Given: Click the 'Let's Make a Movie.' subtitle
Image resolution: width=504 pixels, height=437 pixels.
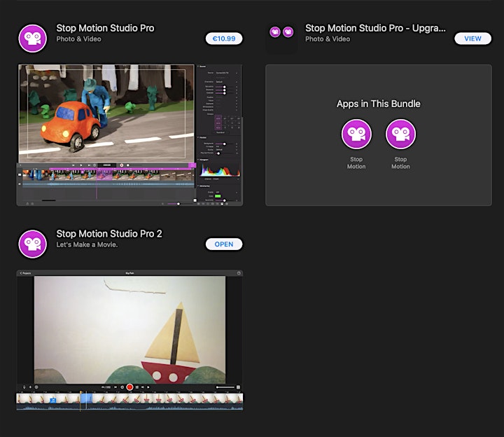Looking at the screenshot, I should (87, 244).
